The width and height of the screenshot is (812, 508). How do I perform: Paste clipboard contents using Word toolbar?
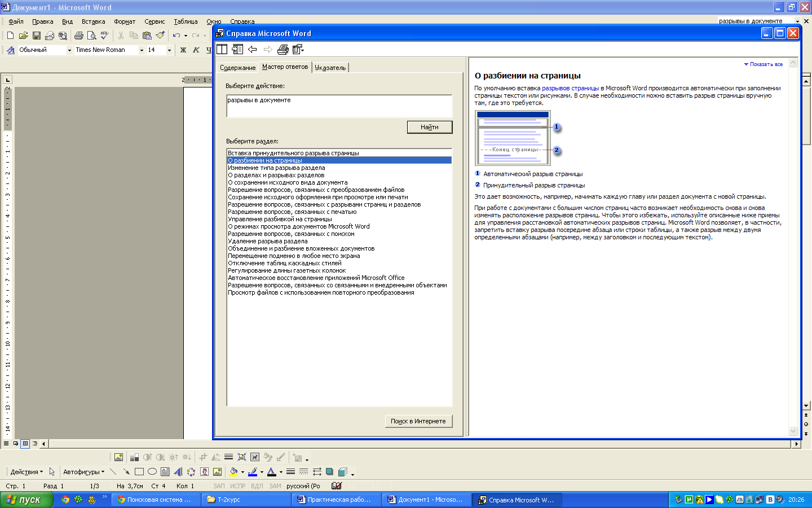click(147, 36)
